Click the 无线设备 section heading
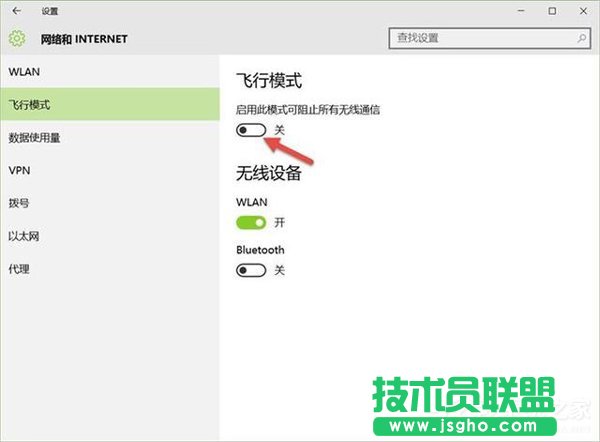This screenshot has width=600, height=442. 268,174
